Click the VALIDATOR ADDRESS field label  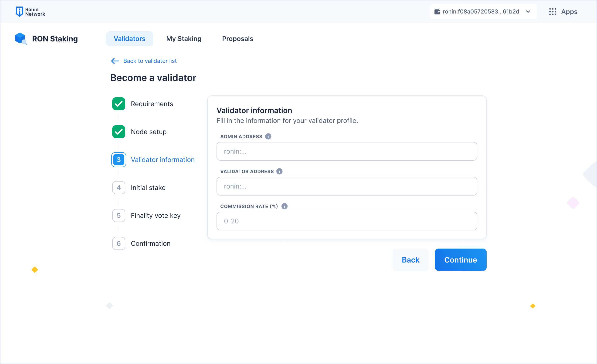247,172
